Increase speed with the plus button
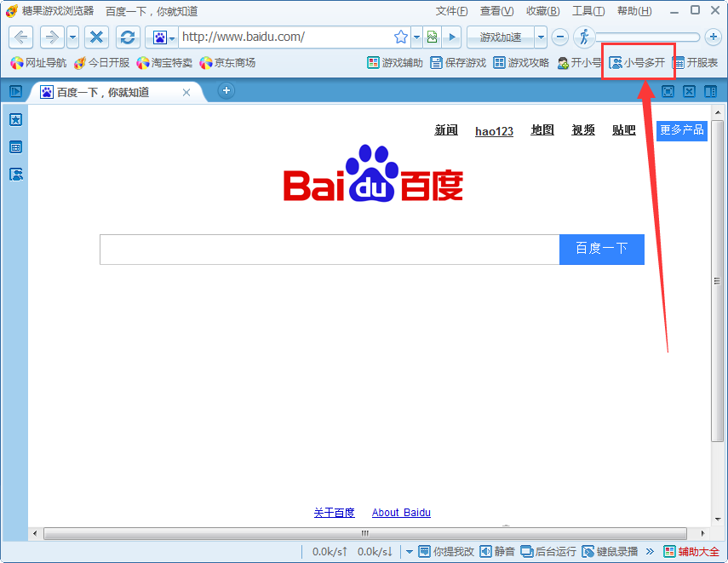The image size is (728, 563). tap(713, 37)
